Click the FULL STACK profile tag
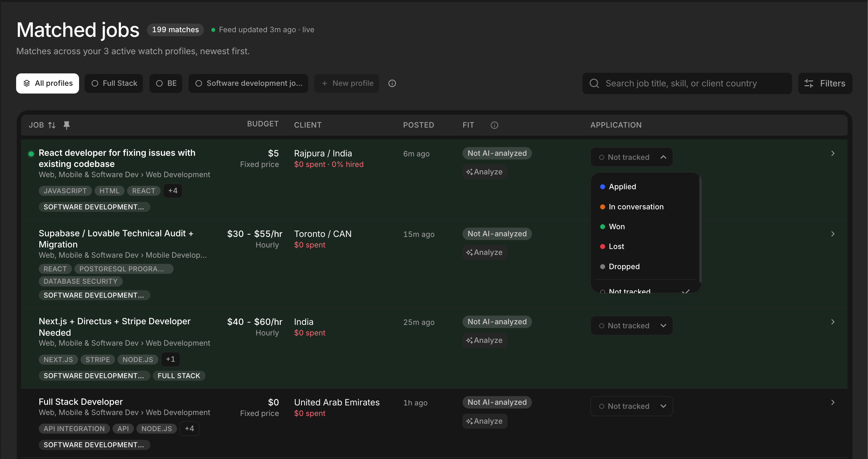Screen dimensions: 868x459 pyautogui.click(x=179, y=375)
